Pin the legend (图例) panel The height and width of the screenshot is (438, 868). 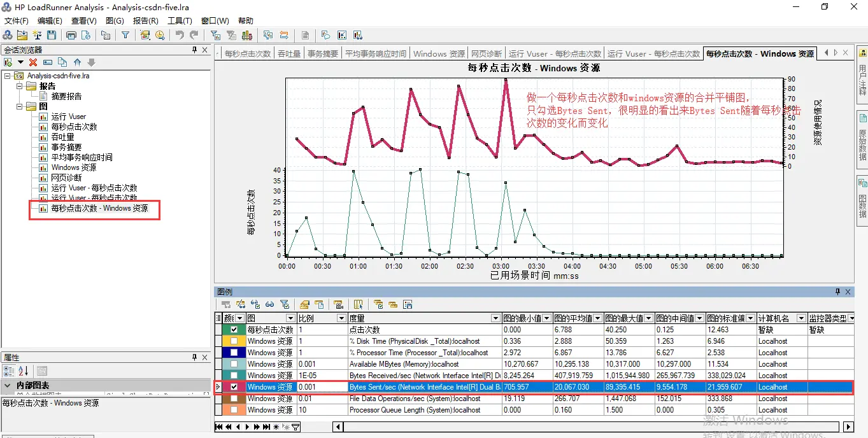[837, 292]
